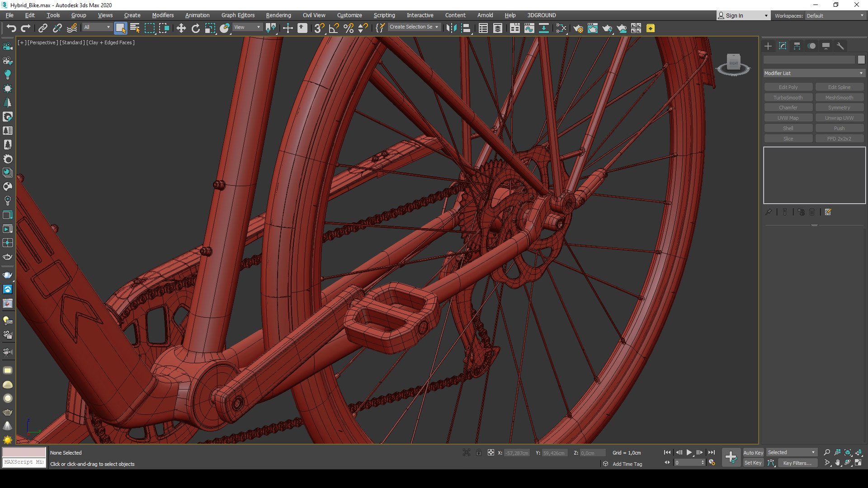Choose the Rectangular Selection Region tool
The height and width of the screenshot is (488, 868).
coord(149,28)
